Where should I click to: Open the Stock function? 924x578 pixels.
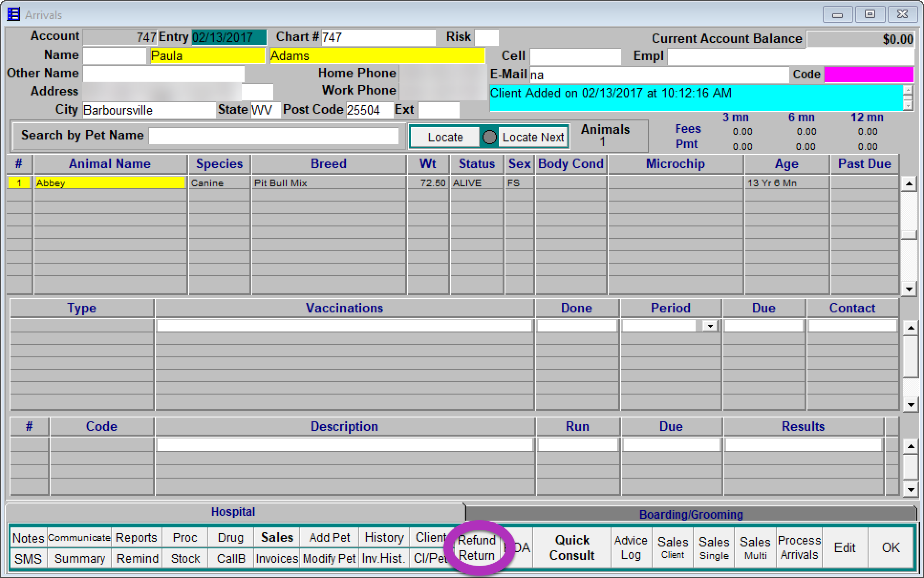(x=184, y=558)
